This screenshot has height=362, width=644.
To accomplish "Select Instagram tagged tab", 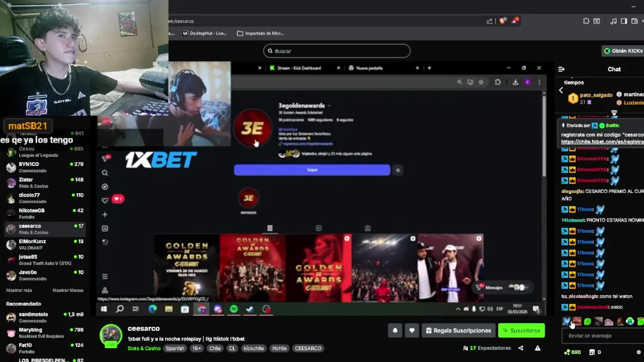I will click(x=368, y=228).
